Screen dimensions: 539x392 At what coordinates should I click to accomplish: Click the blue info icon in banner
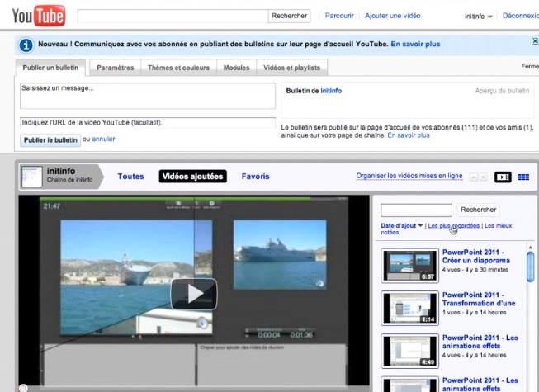click(x=26, y=45)
